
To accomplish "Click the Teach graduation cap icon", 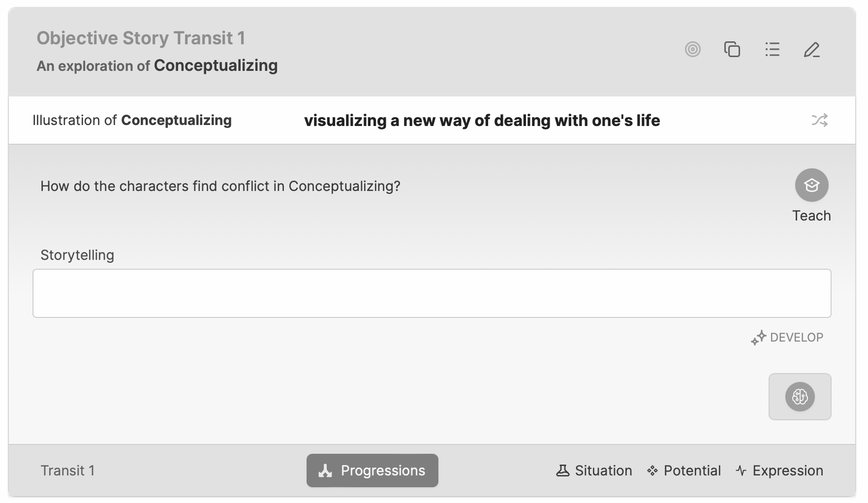I will (x=811, y=185).
